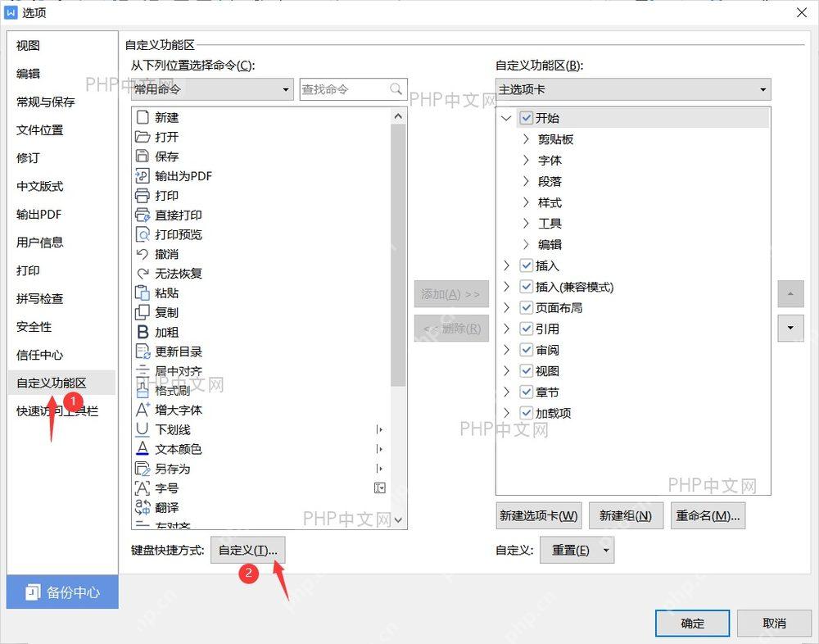819x644 pixels.
Task: Click the New document icon beside 新建
Action: (x=143, y=117)
